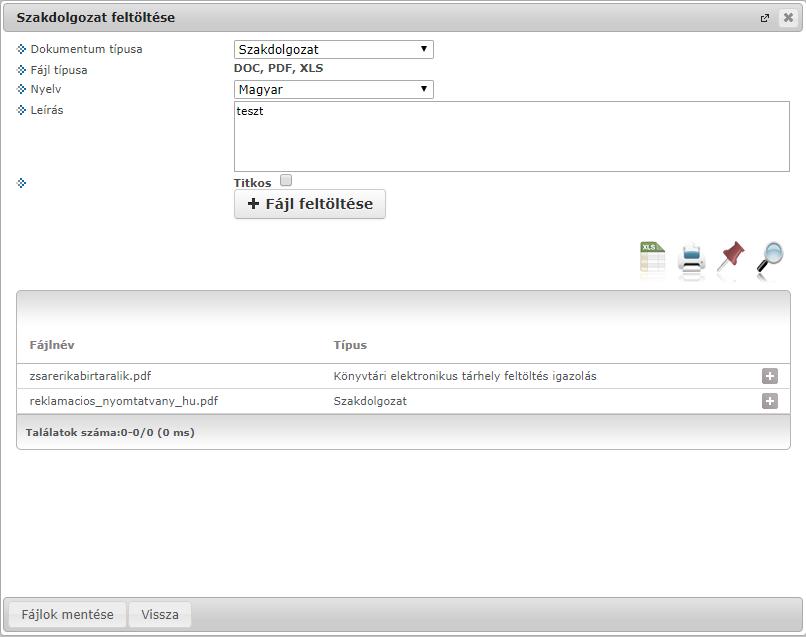This screenshot has width=806, height=637.
Task: Sort by the Típus column header
Action: coord(350,345)
